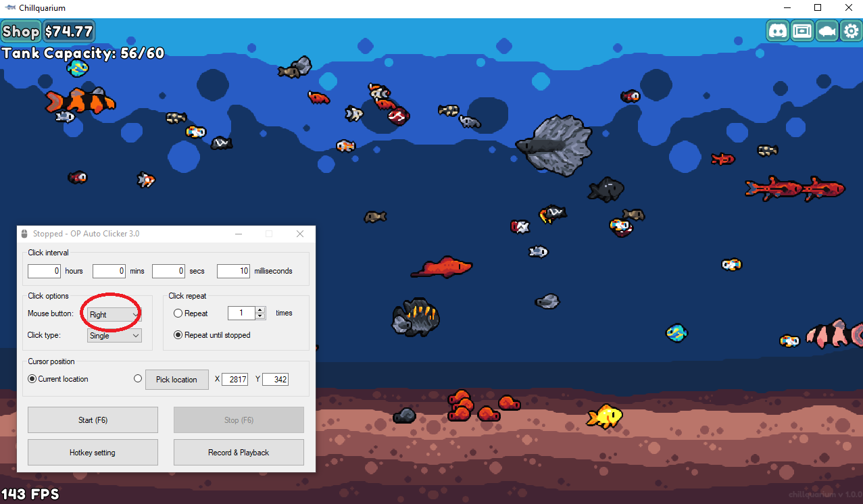Minimize the Chillquarium window
This screenshot has height=504, width=863.
coord(787,8)
